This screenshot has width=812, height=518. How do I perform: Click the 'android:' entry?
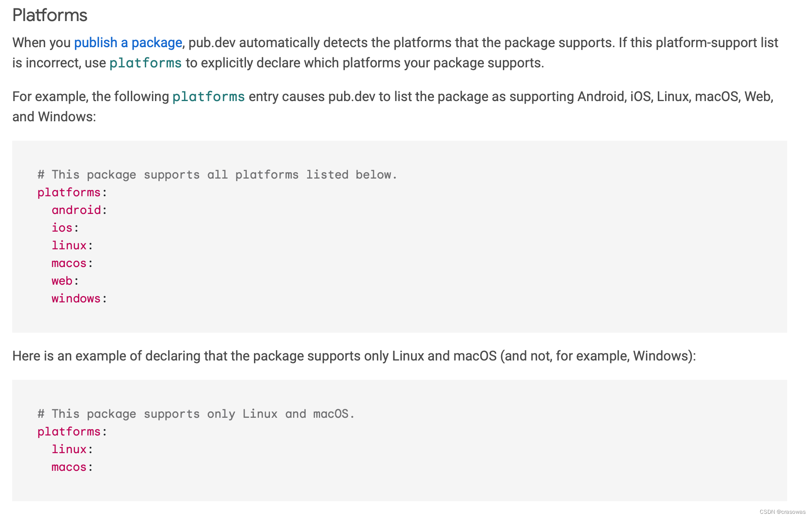pos(79,210)
